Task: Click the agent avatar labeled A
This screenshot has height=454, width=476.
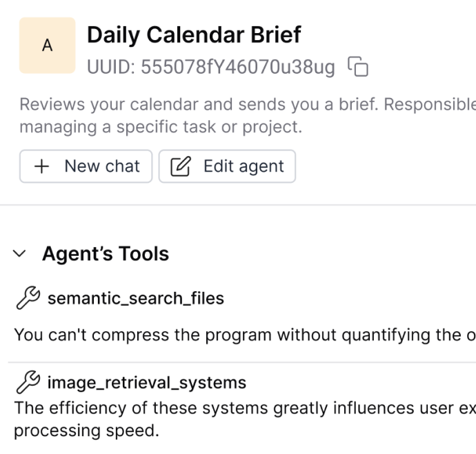Action: click(x=47, y=46)
